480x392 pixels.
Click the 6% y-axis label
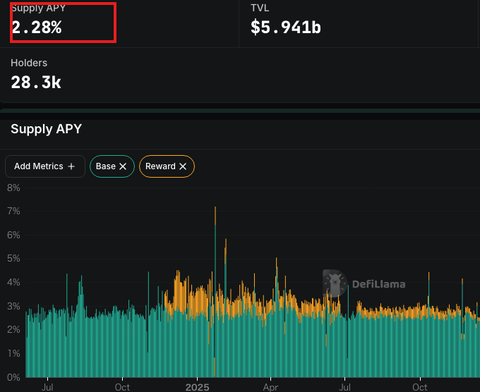click(x=13, y=235)
